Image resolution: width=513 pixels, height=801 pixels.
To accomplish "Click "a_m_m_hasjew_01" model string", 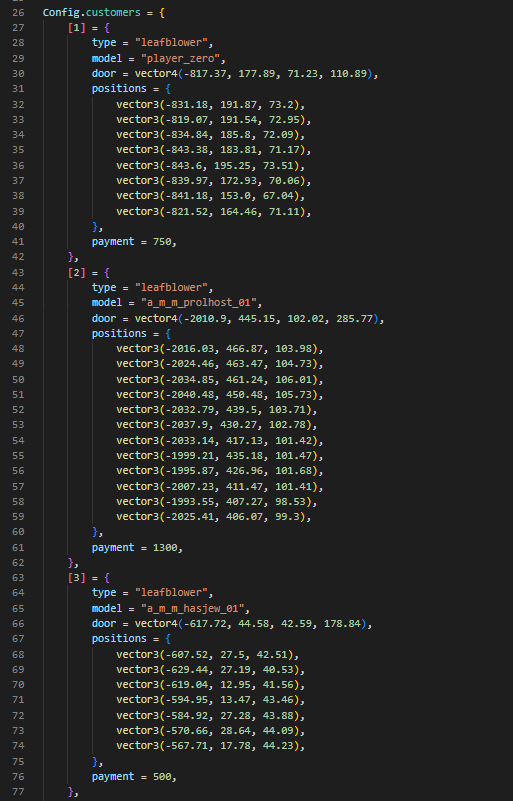I will (x=193, y=608).
